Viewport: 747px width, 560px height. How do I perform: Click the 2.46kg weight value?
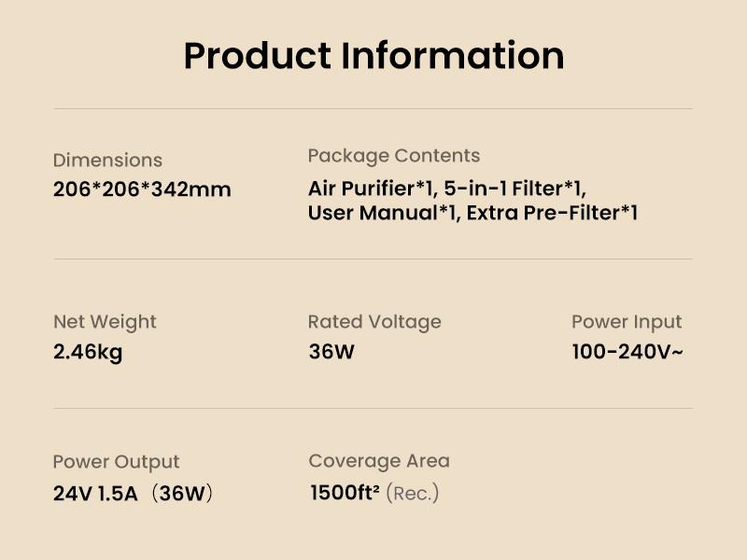[88, 353]
